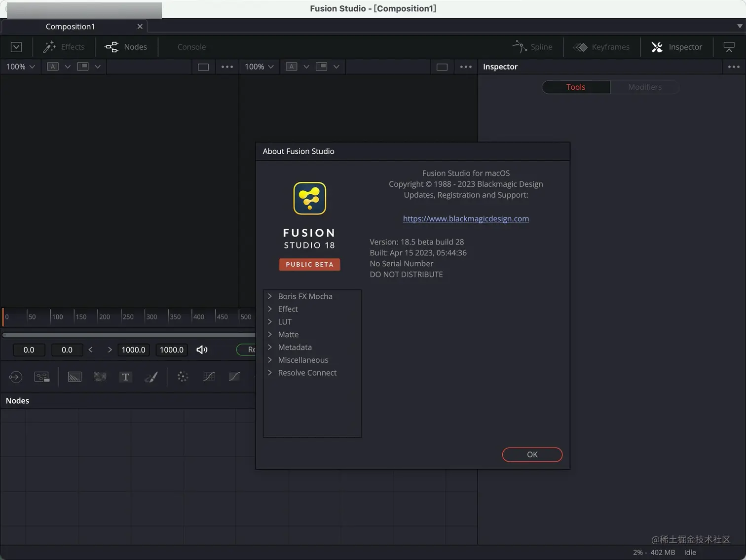Toggle the Console panel

191,47
